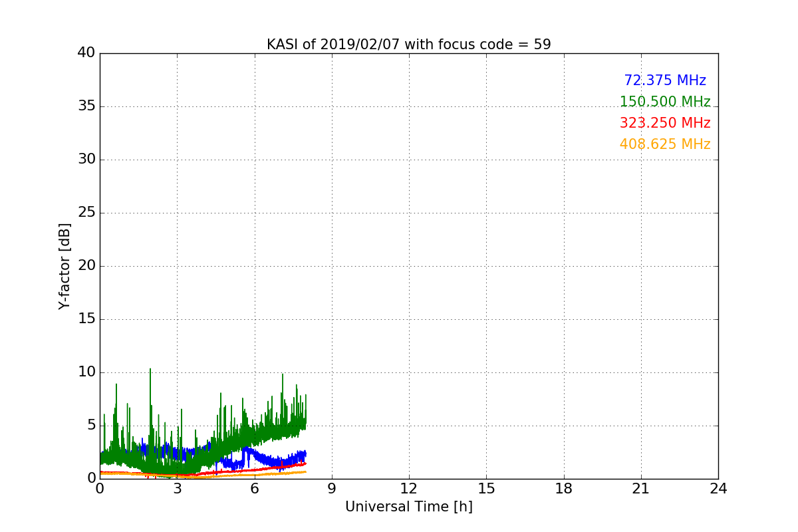This screenshot has height=532, width=798.
Task: Click the y-axis tick label 20
Action: point(86,266)
